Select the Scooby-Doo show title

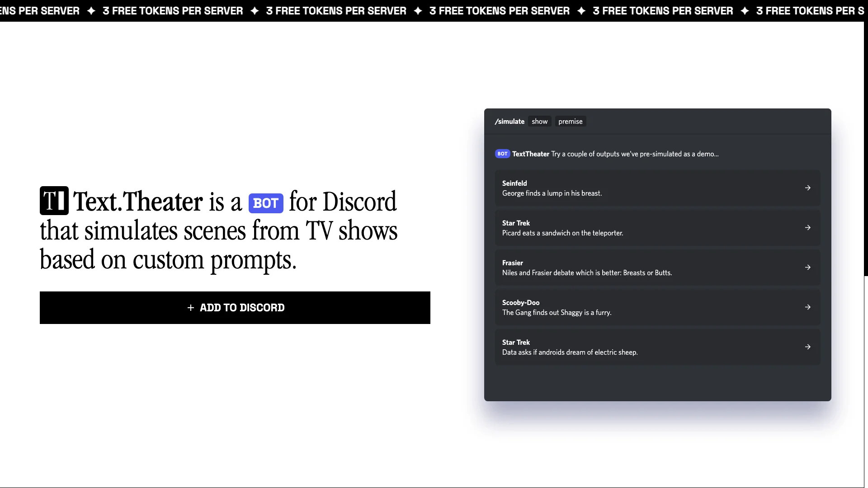click(521, 302)
